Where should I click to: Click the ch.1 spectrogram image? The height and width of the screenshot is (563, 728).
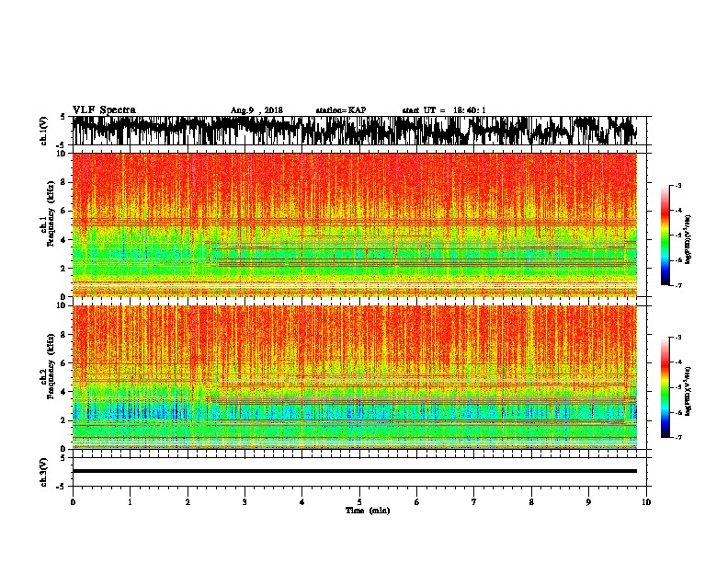355,224
